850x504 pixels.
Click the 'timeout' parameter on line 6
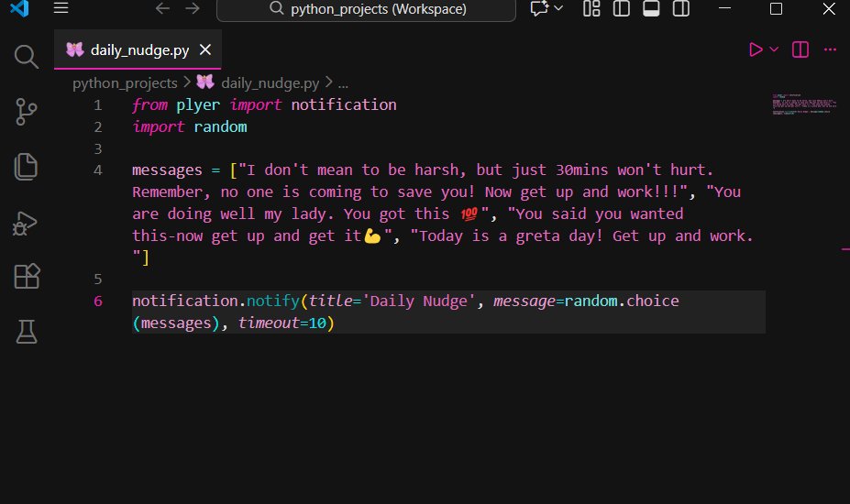(269, 323)
